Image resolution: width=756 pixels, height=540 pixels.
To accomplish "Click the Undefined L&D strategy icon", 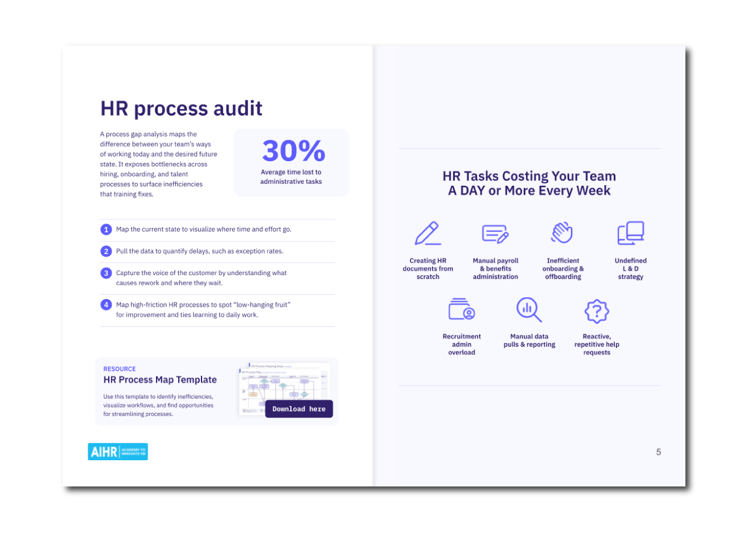I will [x=631, y=234].
